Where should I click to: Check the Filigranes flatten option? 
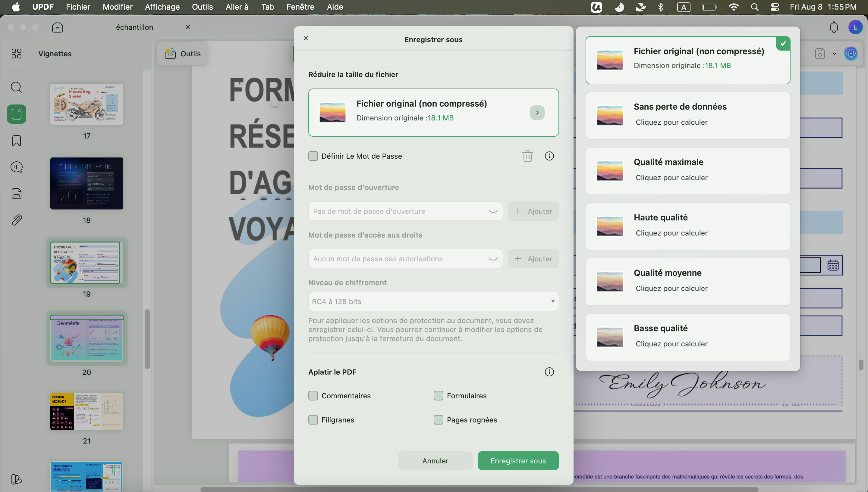point(313,420)
